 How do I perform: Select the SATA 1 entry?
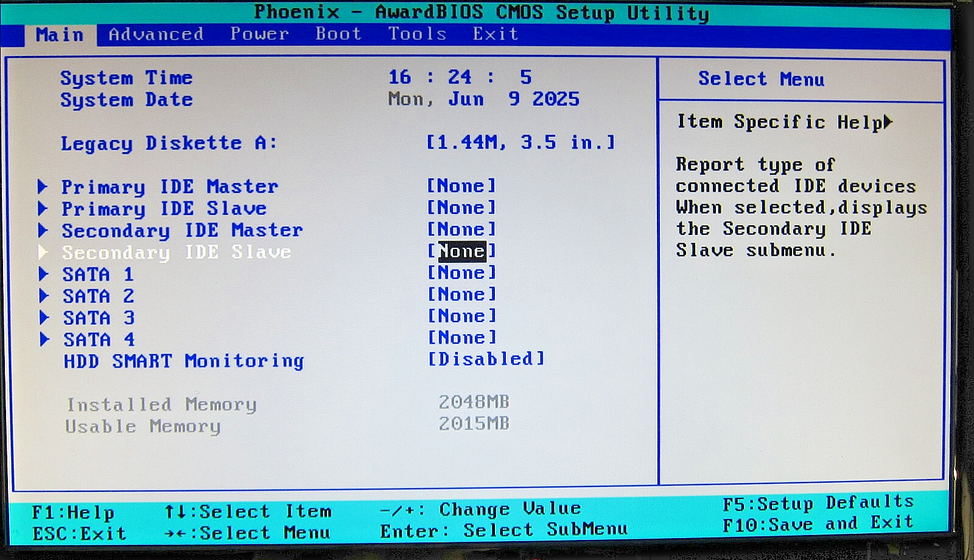point(98,275)
